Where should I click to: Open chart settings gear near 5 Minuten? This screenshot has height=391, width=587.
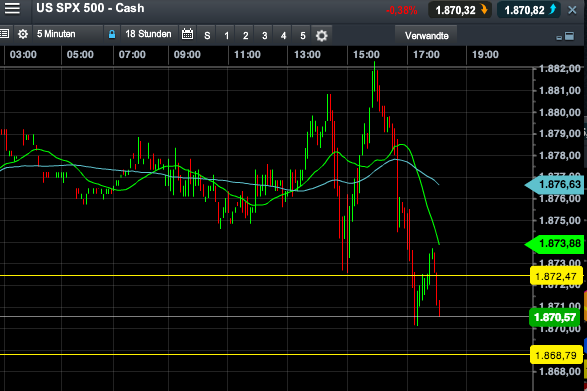(23, 34)
